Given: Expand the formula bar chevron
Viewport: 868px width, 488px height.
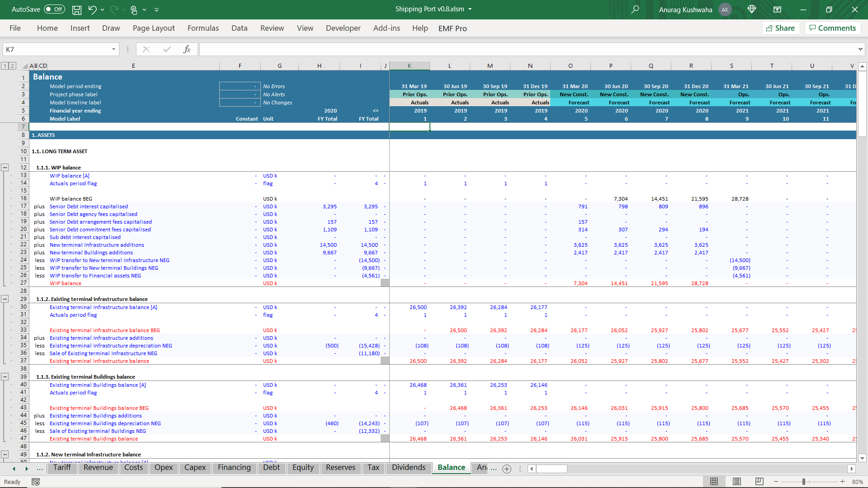Looking at the screenshot, I should (x=860, y=49).
